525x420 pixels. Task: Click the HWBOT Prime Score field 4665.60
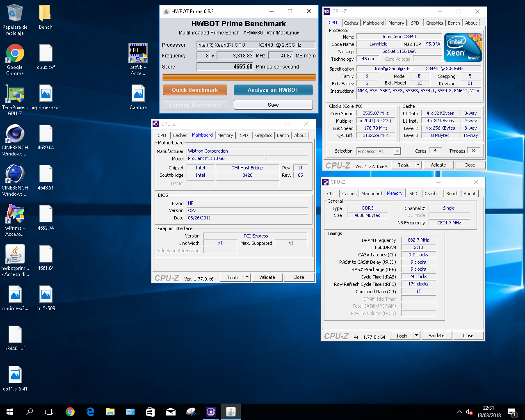pyautogui.click(x=225, y=66)
